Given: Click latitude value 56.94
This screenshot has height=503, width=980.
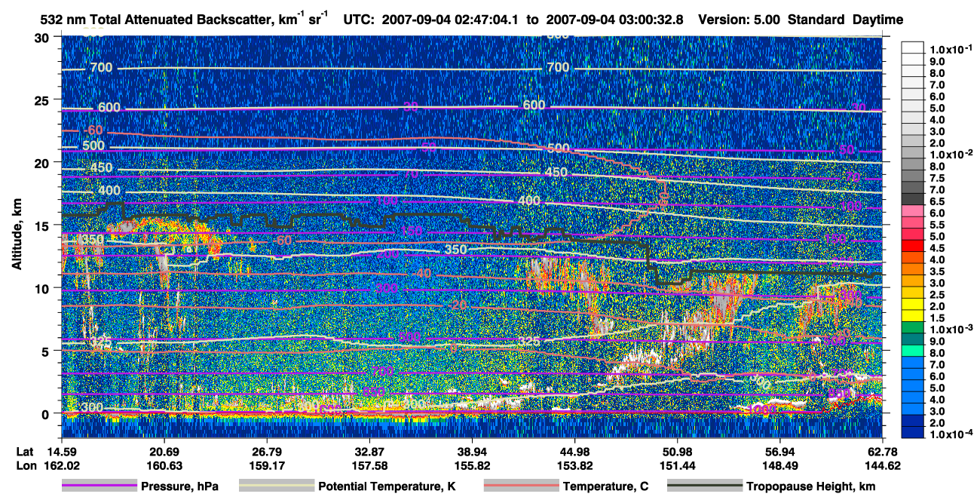Looking at the screenshot, I should 779,452.
